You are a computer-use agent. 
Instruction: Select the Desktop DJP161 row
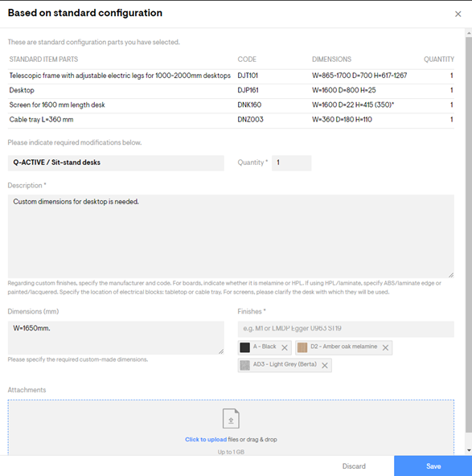click(231, 91)
